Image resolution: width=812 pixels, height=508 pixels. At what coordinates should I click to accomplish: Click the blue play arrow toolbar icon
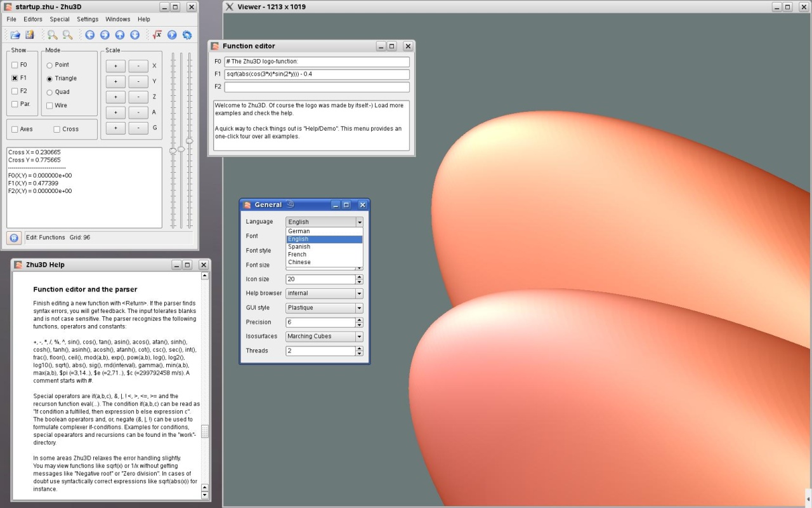click(x=172, y=35)
